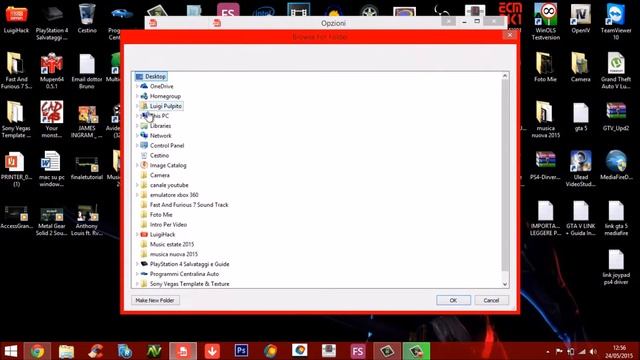Click the Make New Folder button
Image resolution: width=640 pixels, height=360 pixels.
pos(155,300)
